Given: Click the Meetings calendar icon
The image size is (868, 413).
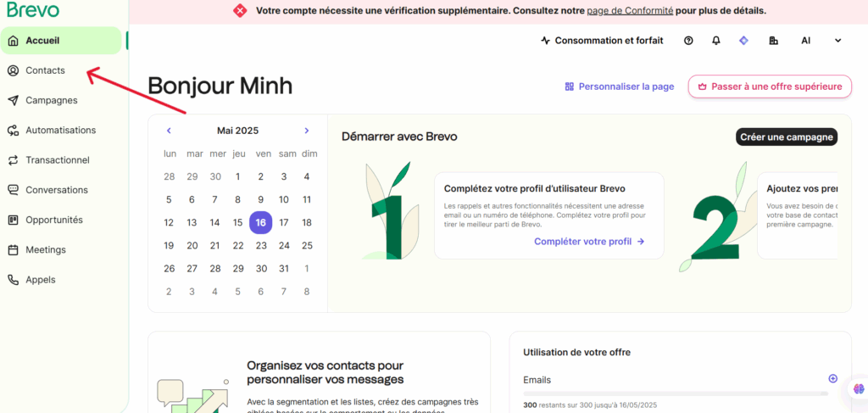Looking at the screenshot, I should point(14,250).
